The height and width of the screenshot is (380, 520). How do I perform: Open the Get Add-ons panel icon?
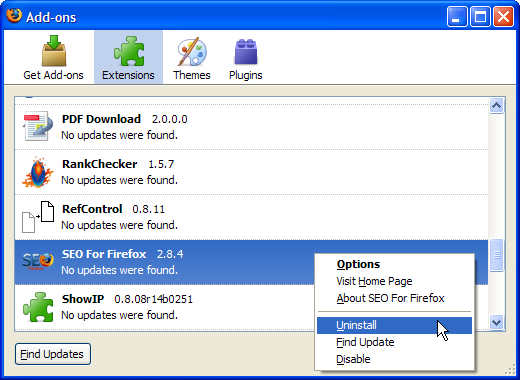click(54, 51)
